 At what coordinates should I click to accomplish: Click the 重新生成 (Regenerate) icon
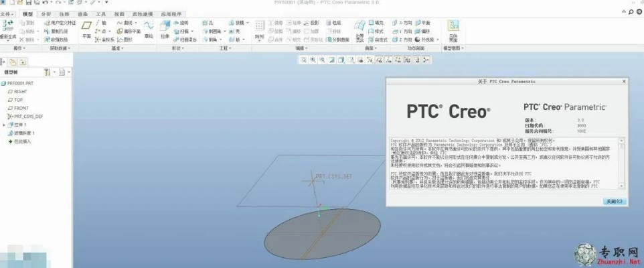(9, 30)
